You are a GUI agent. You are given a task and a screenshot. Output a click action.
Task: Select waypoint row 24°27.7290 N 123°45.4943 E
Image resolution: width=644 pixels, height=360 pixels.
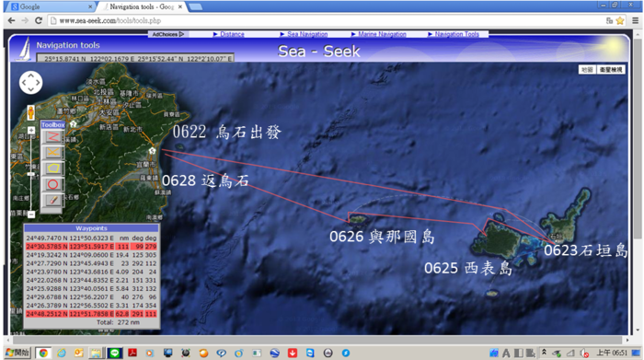91,263
